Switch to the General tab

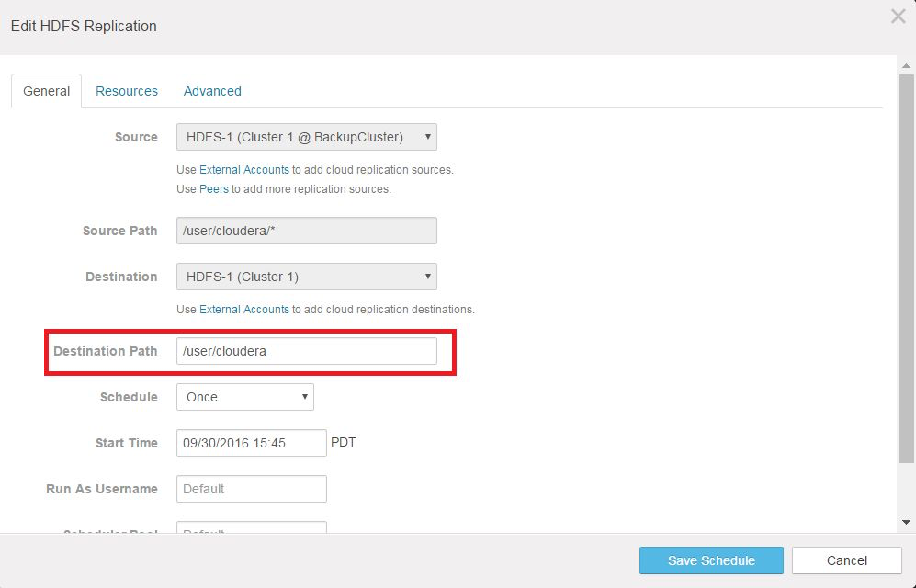point(46,91)
